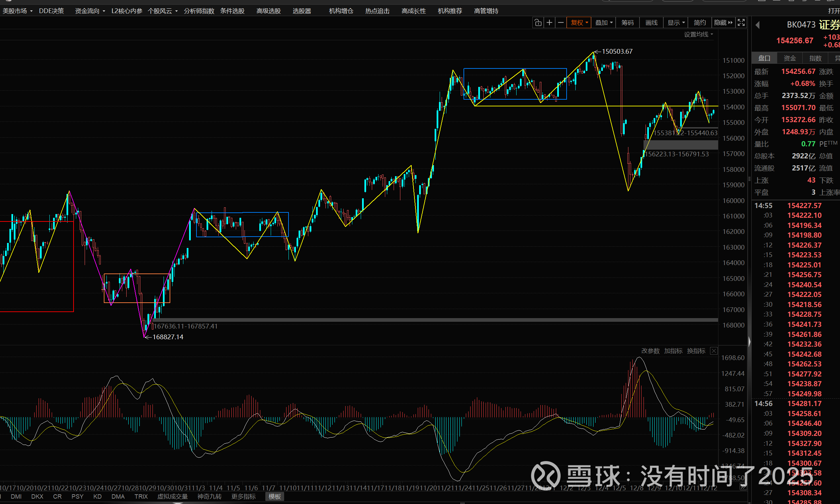Viewport: 840px width, 504px height.
Task: Open the 复权 dropdown
Action: pyautogui.click(x=579, y=23)
